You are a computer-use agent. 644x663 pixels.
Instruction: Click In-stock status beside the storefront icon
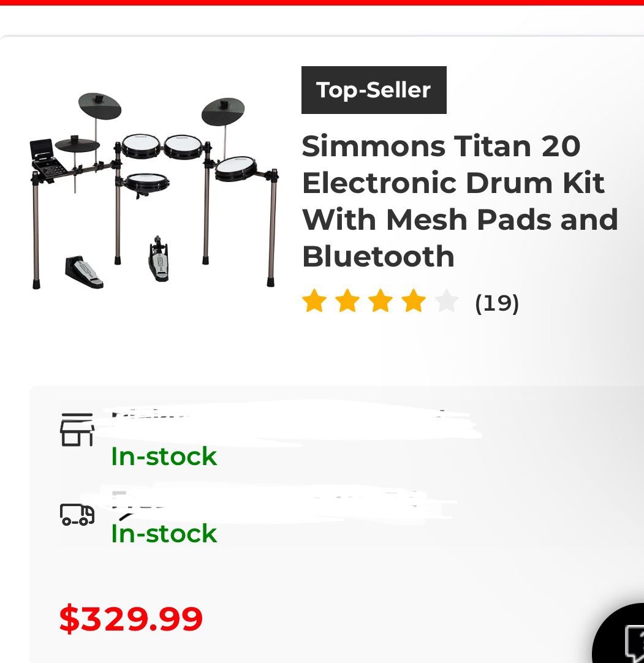tap(164, 457)
